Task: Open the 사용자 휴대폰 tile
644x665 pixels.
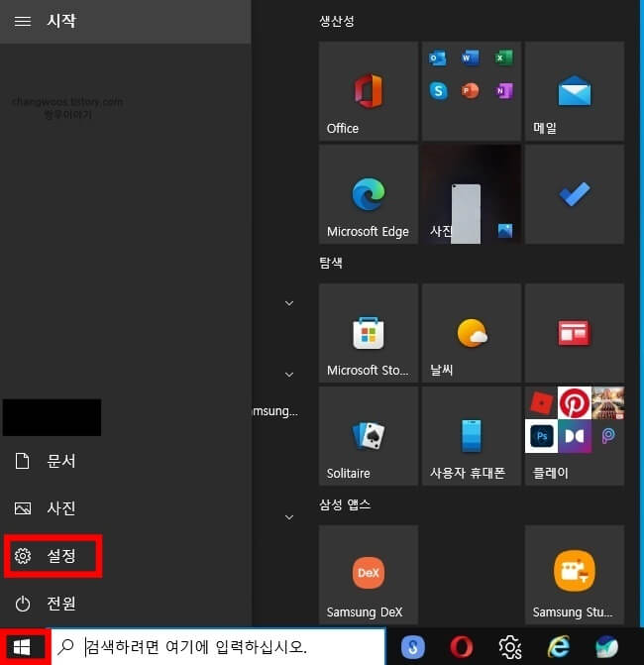Action: pyautogui.click(x=471, y=435)
